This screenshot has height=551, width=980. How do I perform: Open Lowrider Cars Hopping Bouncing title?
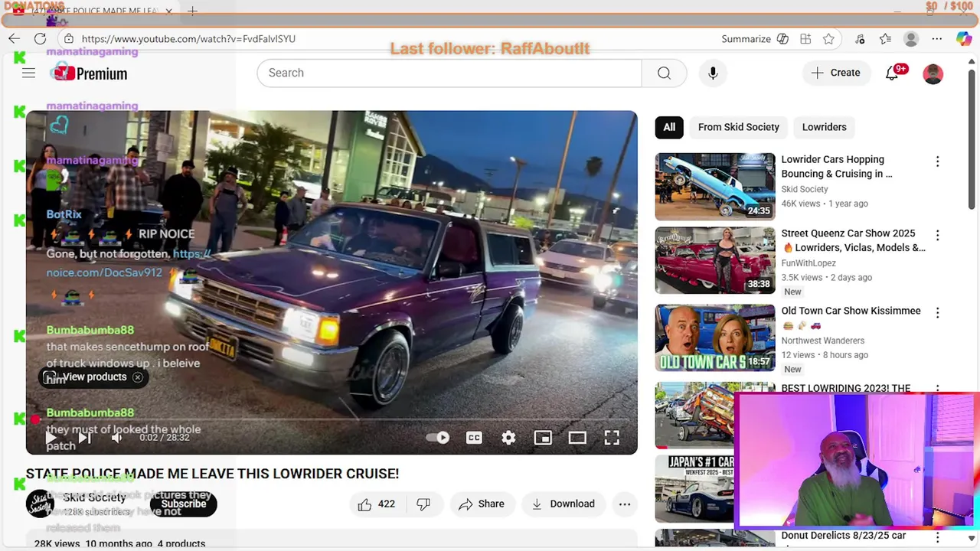pos(837,167)
